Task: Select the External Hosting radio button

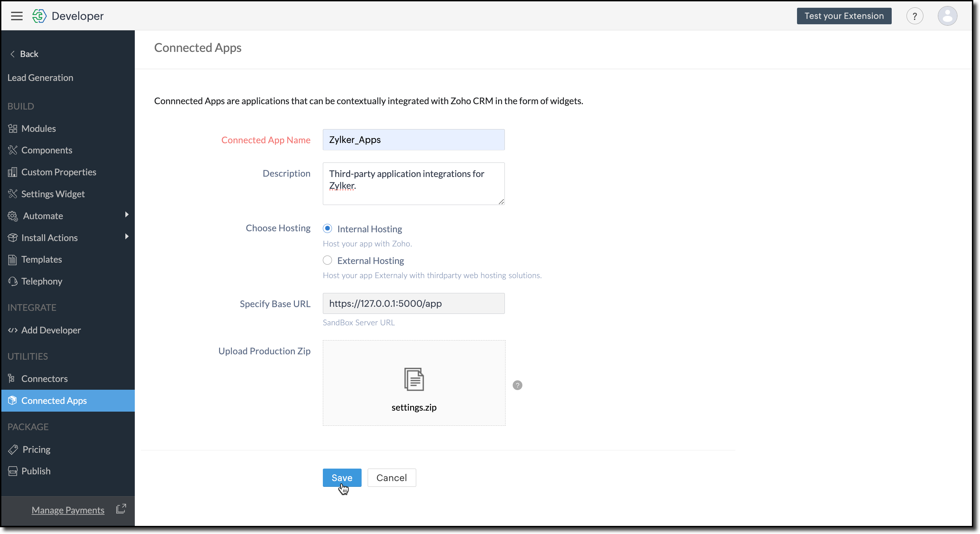Action: click(x=327, y=260)
